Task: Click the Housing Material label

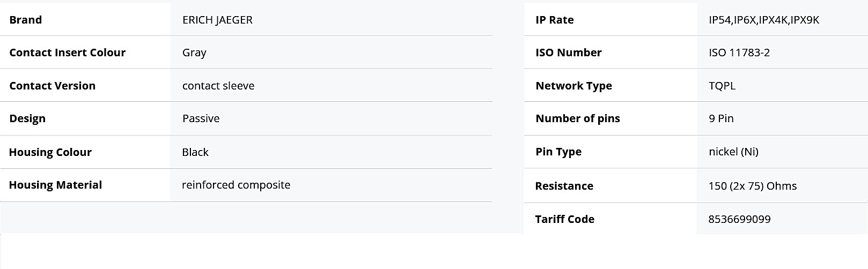Action: click(x=55, y=185)
